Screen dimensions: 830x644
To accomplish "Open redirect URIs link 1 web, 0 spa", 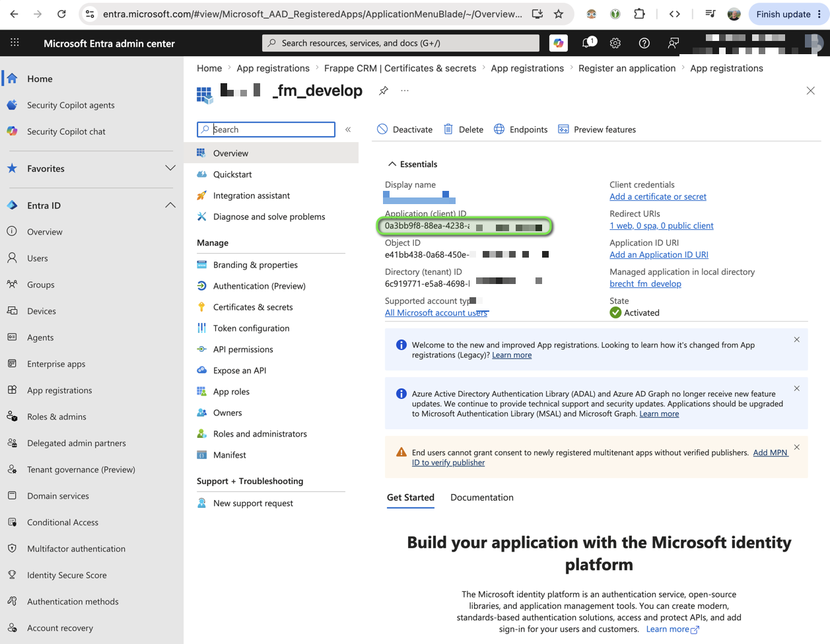I will [x=661, y=226].
